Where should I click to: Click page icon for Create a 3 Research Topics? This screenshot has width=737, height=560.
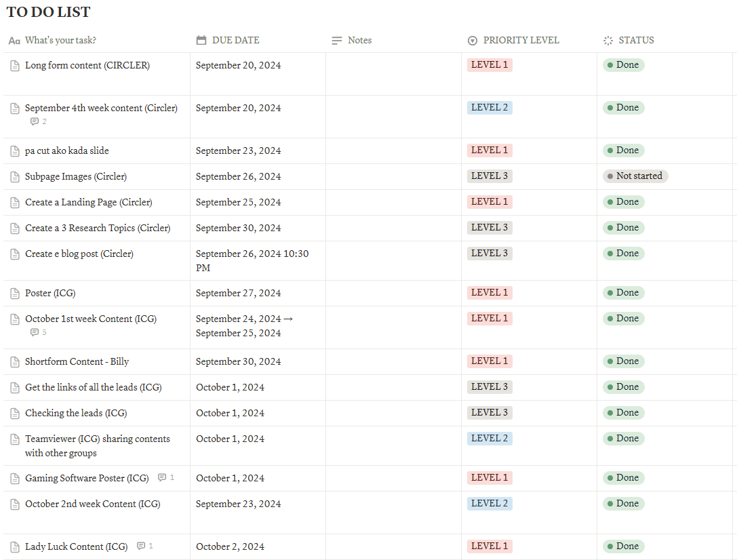15,228
